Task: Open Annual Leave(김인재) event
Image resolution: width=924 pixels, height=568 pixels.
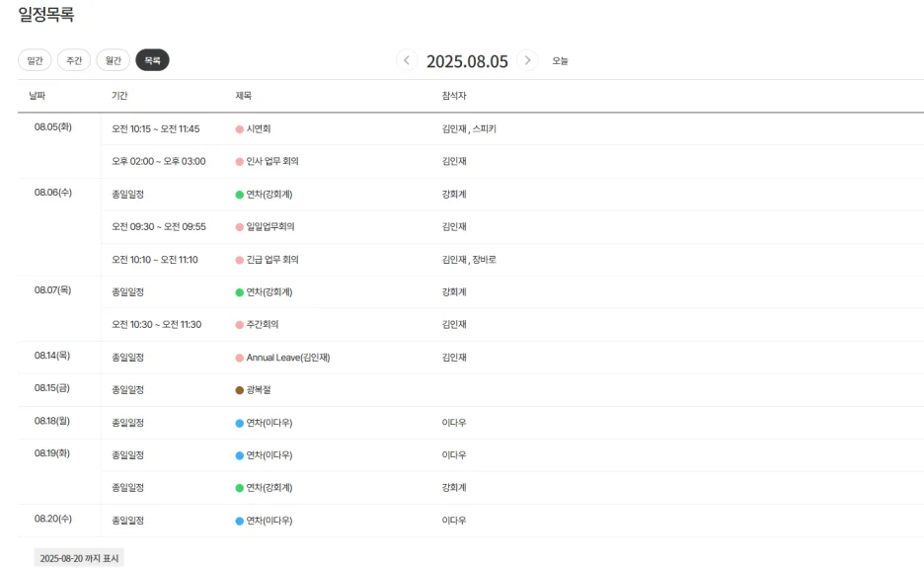Action: [x=288, y=358]
